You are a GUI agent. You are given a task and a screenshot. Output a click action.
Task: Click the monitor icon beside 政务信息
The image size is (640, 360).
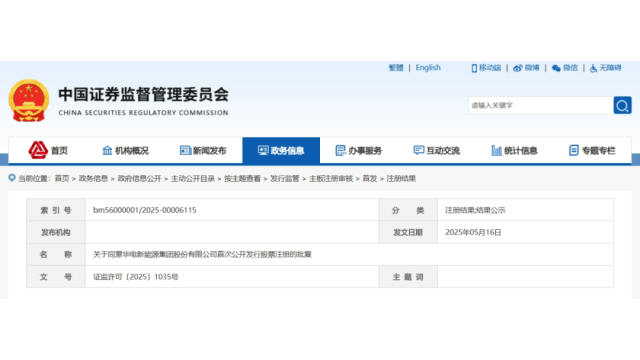(263, 151)
